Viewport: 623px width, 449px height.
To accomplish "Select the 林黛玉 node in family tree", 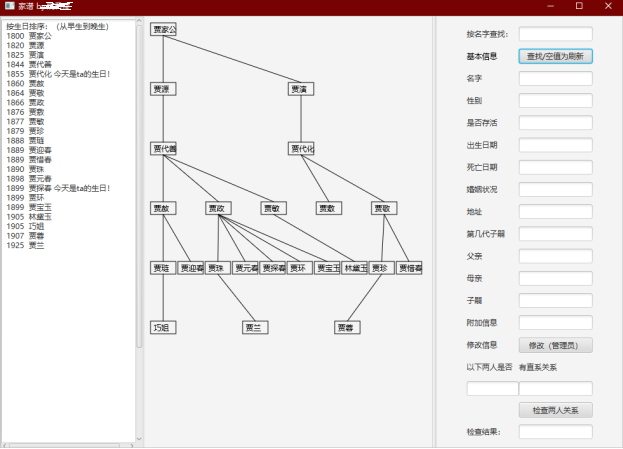I will pyautogui.click(x=354, y=268).
